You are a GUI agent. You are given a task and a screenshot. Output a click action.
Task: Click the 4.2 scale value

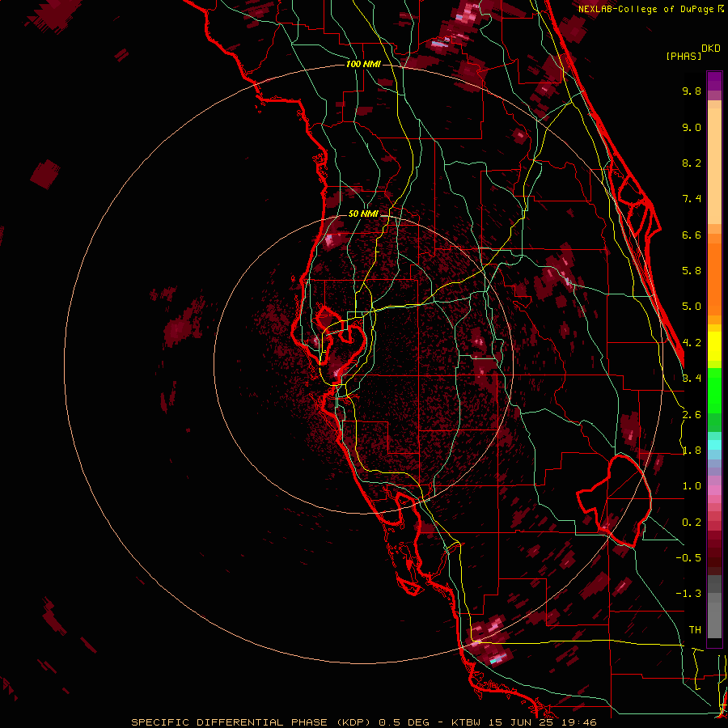[x=692, y=343]
